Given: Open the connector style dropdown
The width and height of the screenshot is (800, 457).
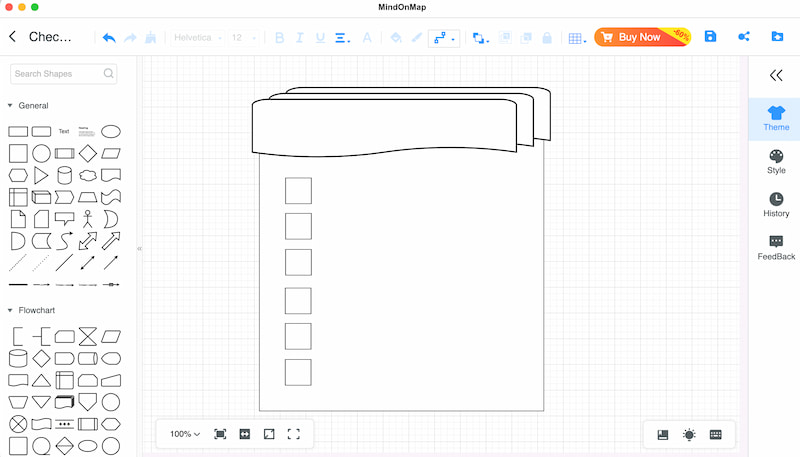Looking at the screenshot, I should (444, 38).
